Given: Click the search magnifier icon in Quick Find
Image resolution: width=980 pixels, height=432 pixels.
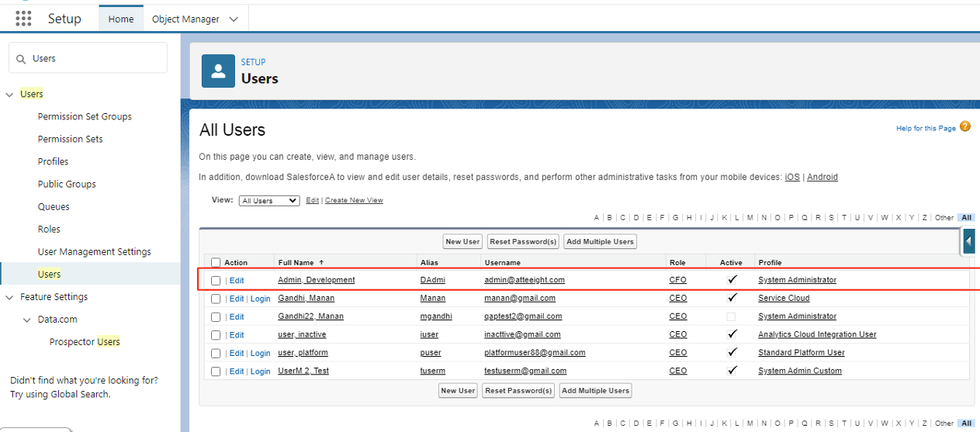Looking at the screenshot, I should click(21, 59).
